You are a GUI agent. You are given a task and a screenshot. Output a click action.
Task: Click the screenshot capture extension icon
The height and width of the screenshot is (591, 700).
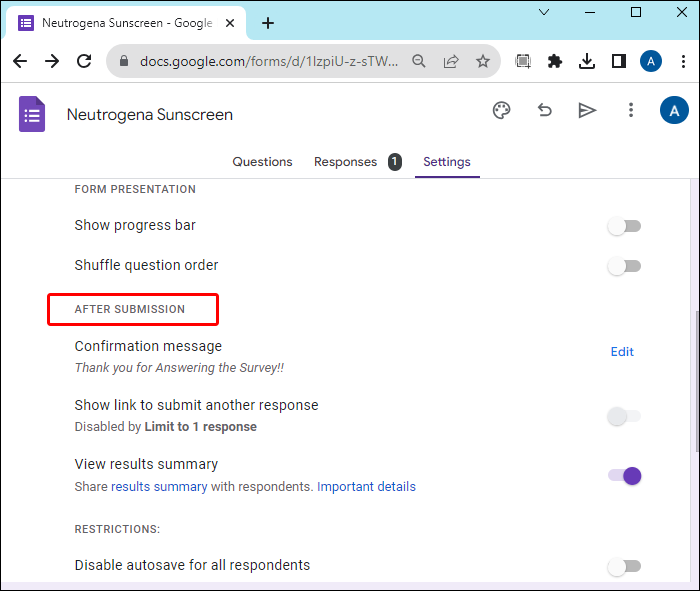pyautogui.click(x=523, y=61)
